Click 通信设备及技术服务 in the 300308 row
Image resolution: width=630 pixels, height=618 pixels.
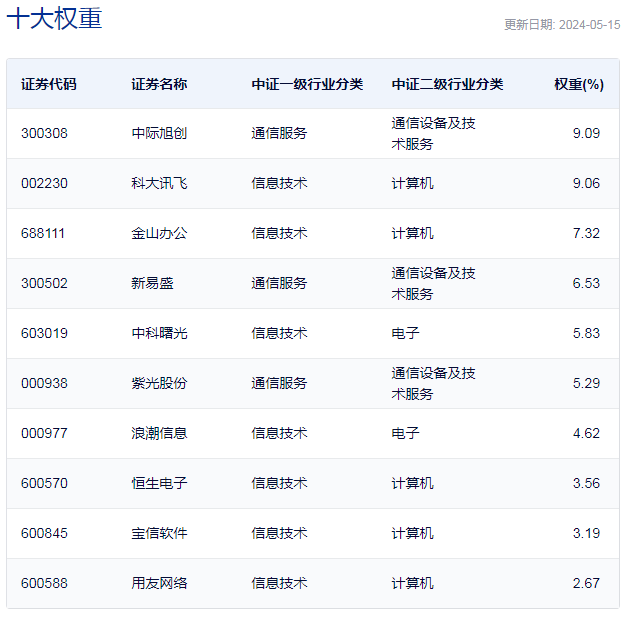(434, 133)
